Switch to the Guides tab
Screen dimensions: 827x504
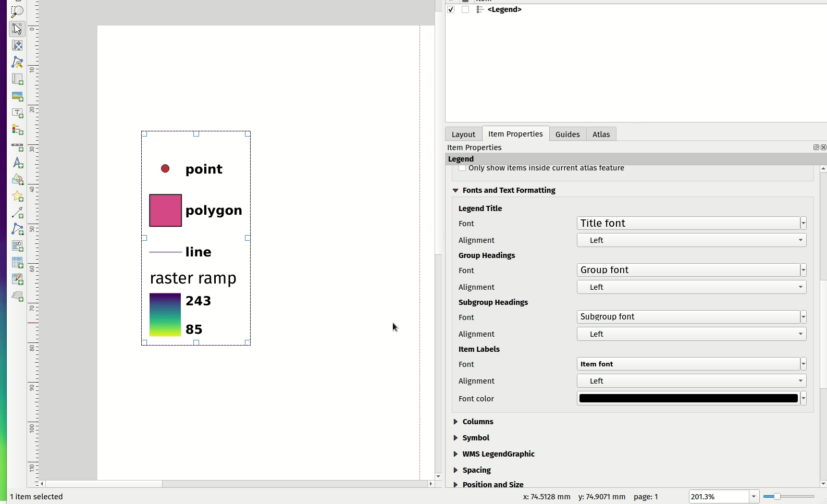(567, 134)
